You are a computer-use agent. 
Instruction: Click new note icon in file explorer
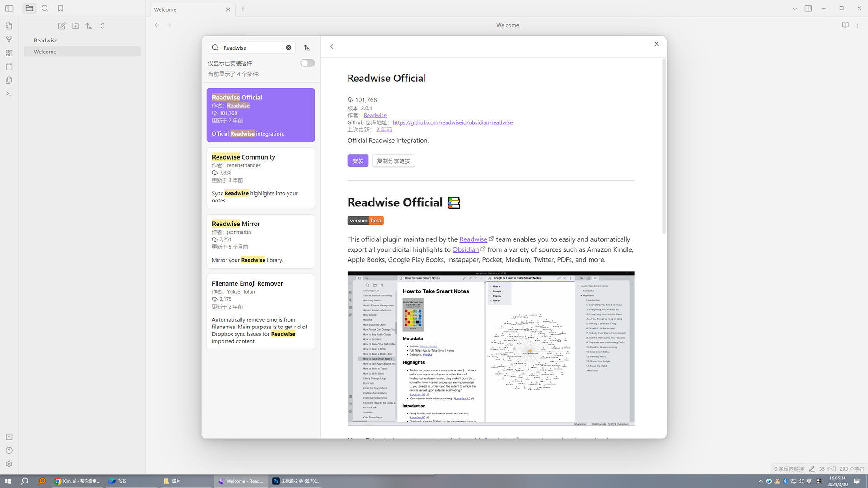pyautogui.click(x=62, y=26)
